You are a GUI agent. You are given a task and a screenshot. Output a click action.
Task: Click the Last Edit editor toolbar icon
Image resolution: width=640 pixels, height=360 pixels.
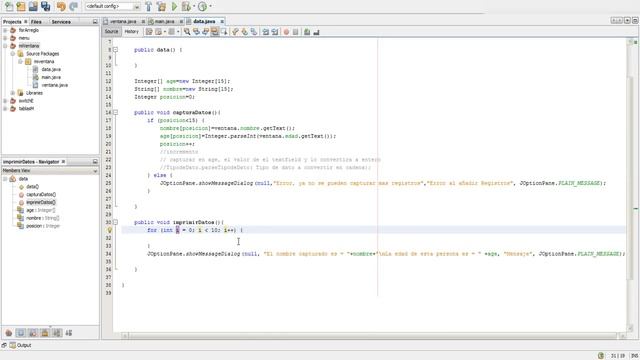(149, 32)
